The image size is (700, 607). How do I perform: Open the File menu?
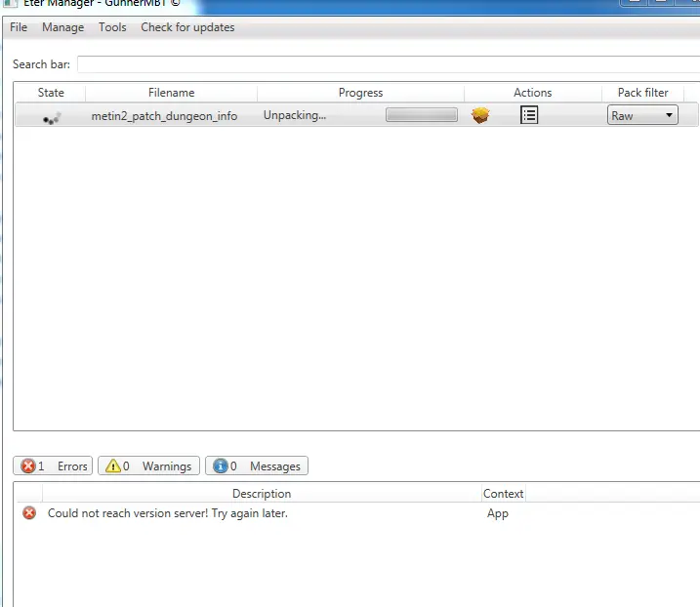[x=19, y=27]
